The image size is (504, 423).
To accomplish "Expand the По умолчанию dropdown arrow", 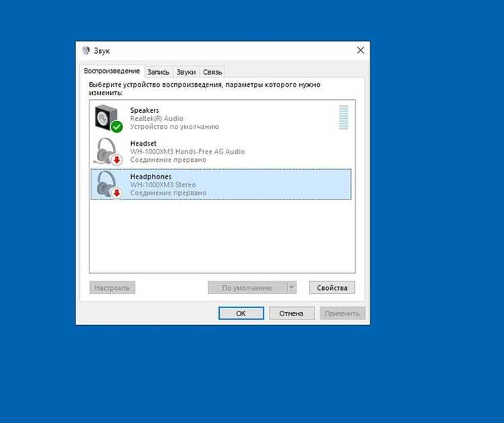I will [x=292, y=287].
